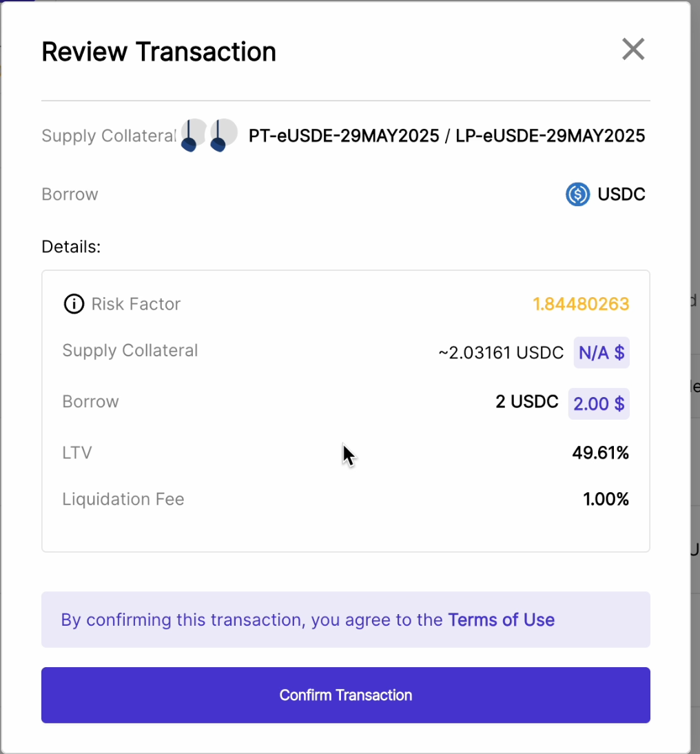Image resolution: width=700 pixels, height=754 pixels.
Task: Click the second collateral token icon
Action: click(223, 134)
